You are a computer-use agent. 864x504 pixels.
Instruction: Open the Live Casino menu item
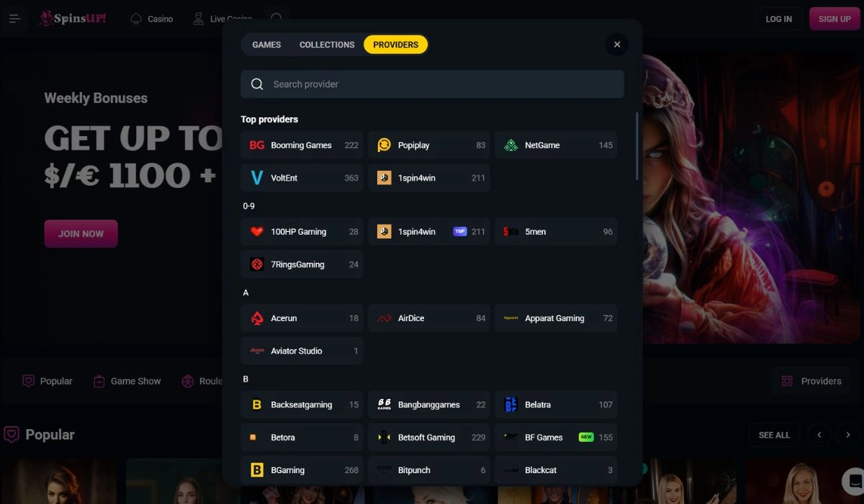222,19
